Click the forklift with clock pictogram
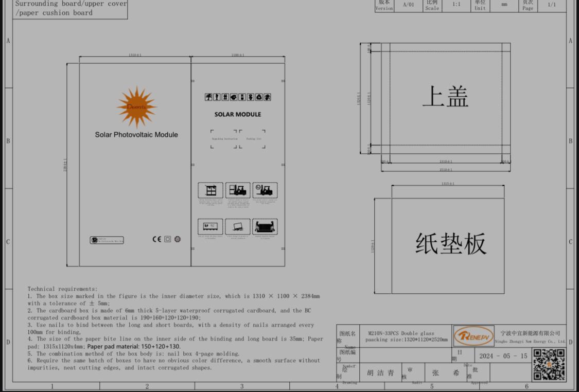 coord(265,190)
